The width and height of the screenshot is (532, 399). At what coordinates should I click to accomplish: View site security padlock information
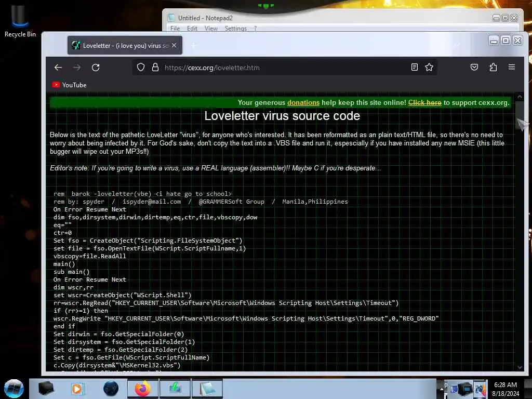pos(155,67)
